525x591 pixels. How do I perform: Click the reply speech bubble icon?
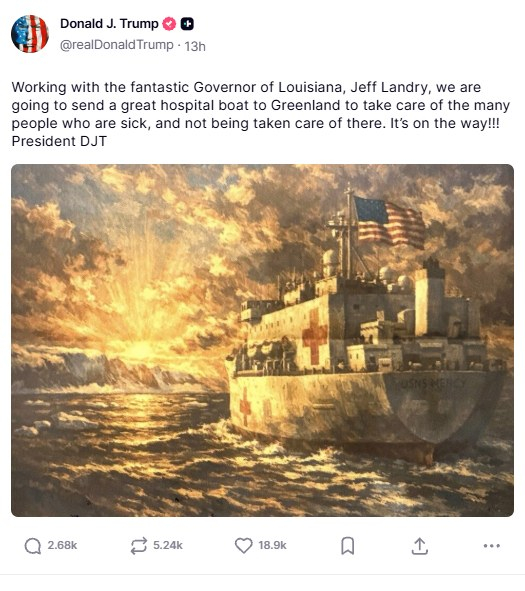pyautogui.click(x=33, y=545)
